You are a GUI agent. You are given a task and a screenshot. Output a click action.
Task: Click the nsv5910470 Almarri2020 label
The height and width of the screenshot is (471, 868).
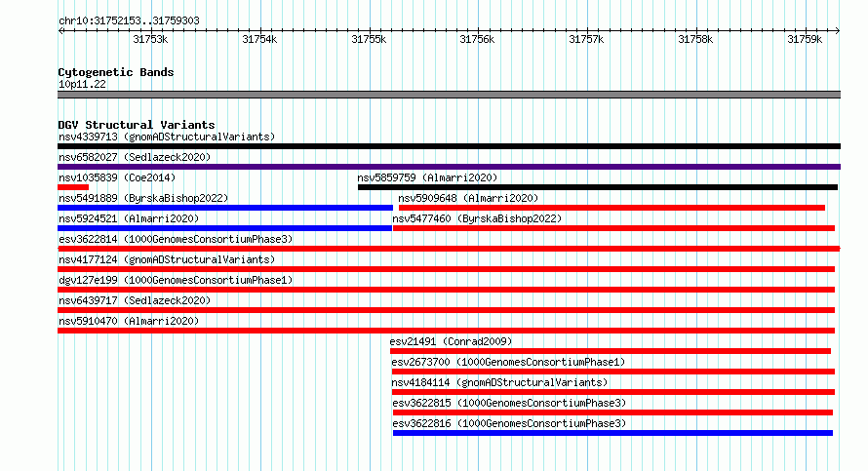point(129,321)
